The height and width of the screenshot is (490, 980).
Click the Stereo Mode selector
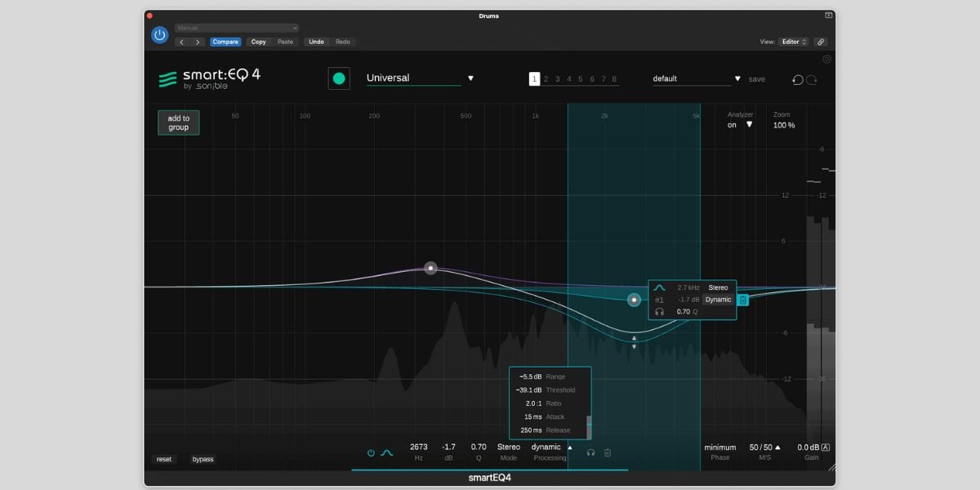509,447
